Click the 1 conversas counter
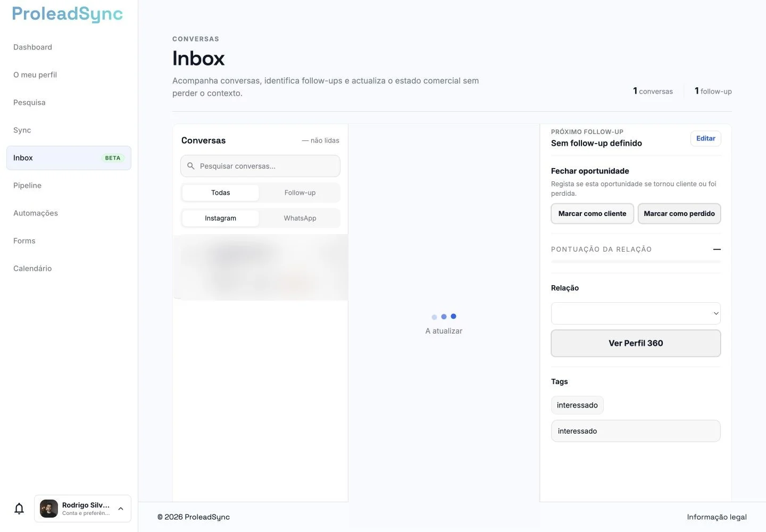Viewport: 766px width, 532px height. tap(653, 91)
